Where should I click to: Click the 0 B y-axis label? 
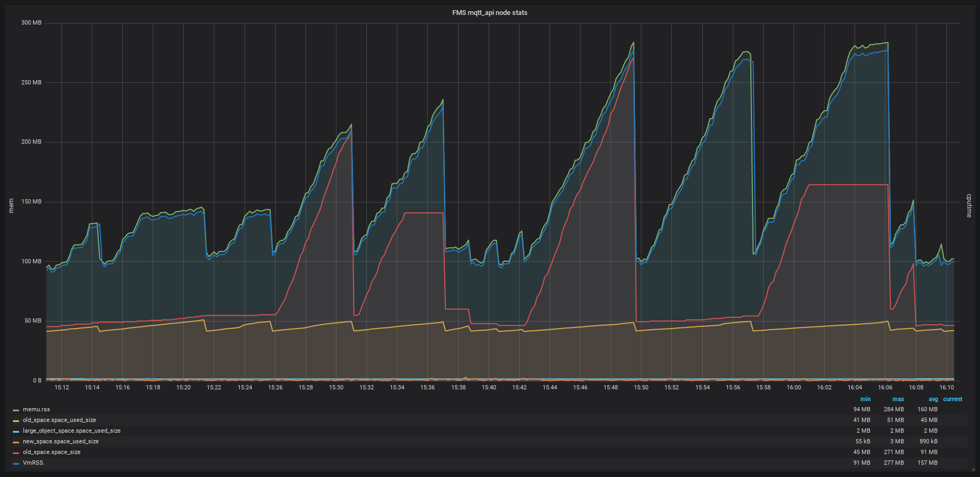coord(37,381)
